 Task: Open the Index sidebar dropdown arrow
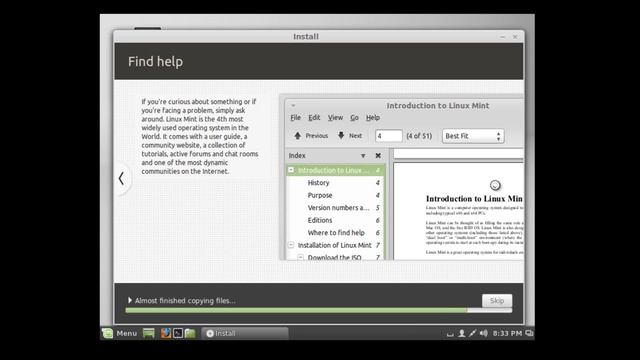363,156
